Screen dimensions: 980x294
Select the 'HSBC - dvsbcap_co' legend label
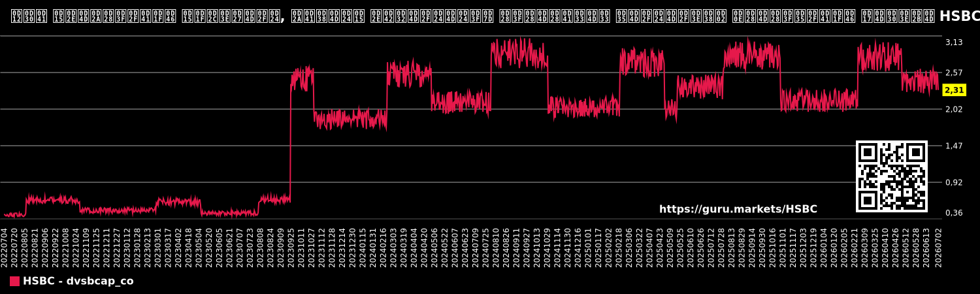click(x=78, y=281)
